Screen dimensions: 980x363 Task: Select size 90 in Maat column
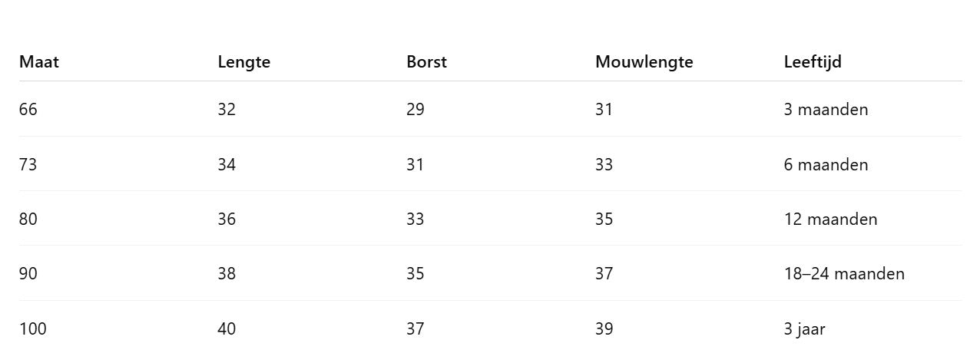tap(28, 274)
